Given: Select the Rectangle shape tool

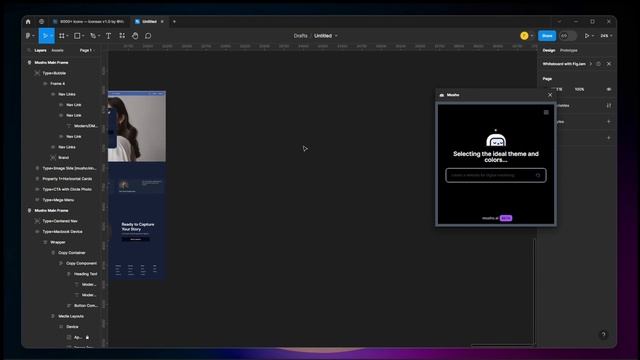Looking at the screenshot, I should click(77, 36).
